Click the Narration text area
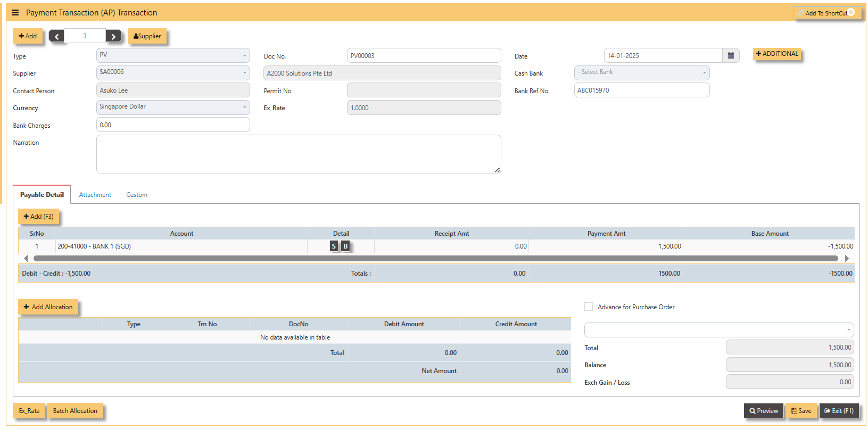The width and height of the screenshot is (868, 430). (298, 154)
